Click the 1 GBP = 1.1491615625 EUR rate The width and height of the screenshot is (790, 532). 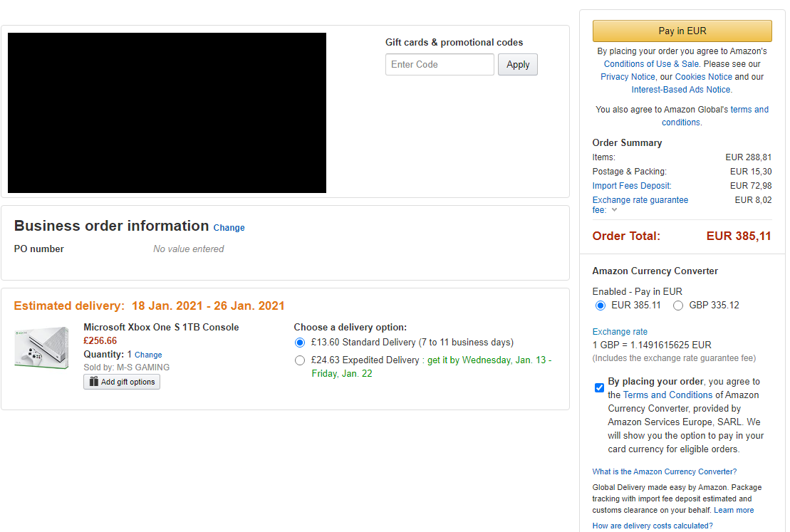[x=652, y=345]
